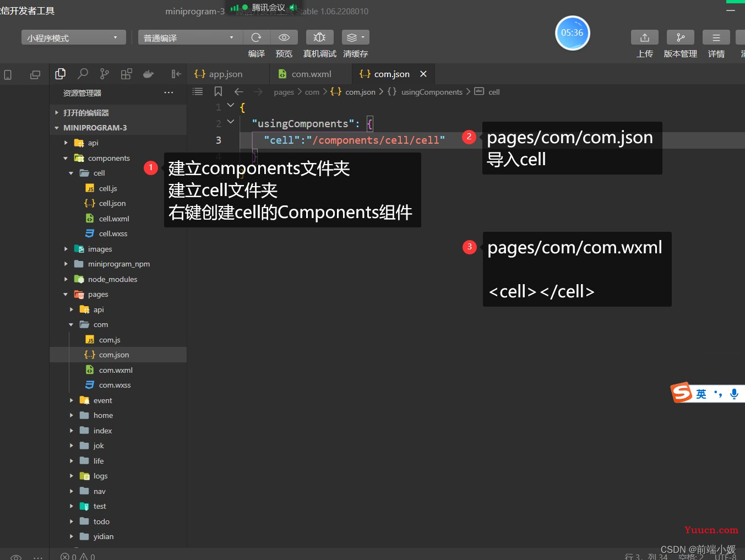Expand the miniprogram_npm folder

point(66,264)
